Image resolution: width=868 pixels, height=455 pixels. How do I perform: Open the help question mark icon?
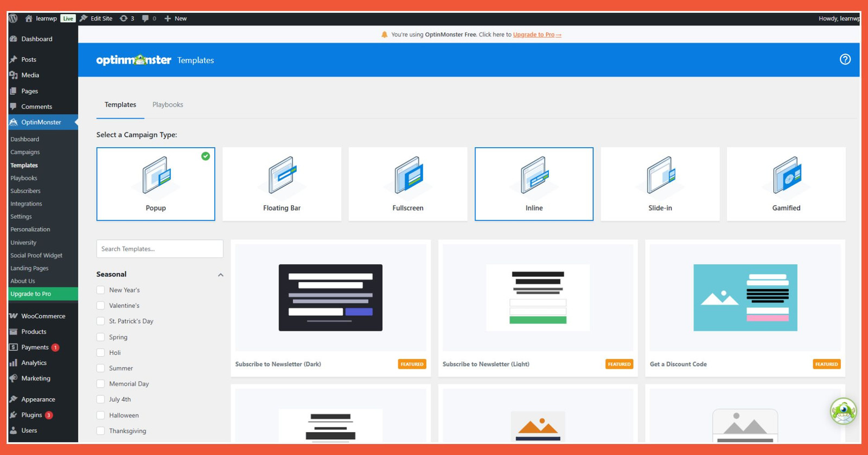pos(845,60)
